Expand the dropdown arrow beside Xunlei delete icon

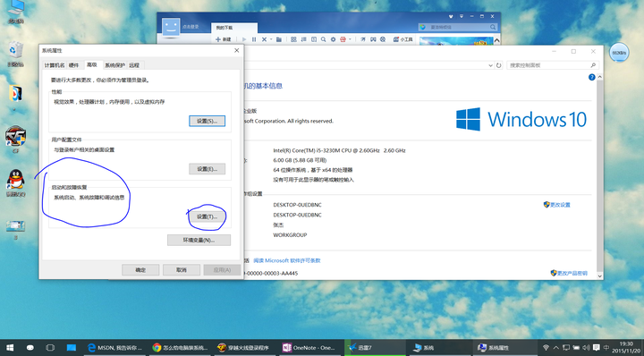[x=271, y=39]
